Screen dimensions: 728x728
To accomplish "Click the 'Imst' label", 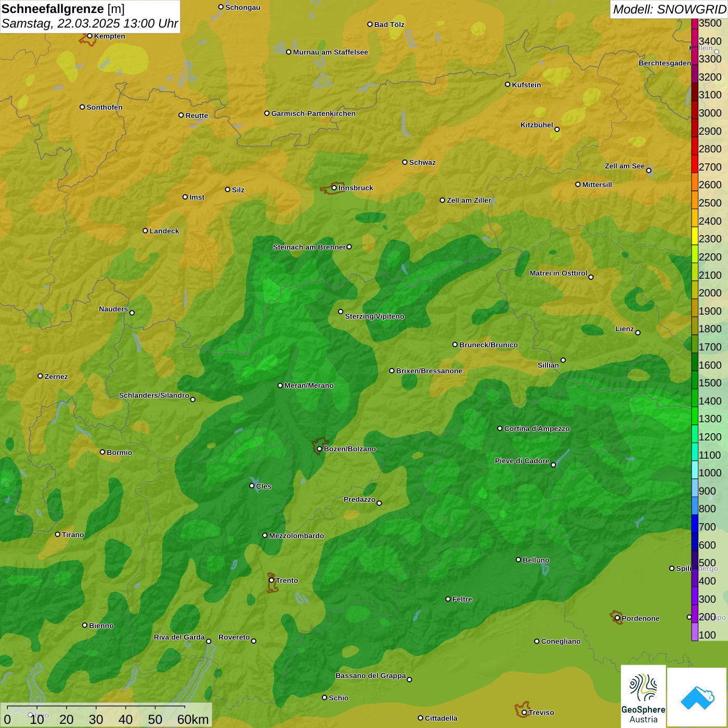I will (197, 197).
